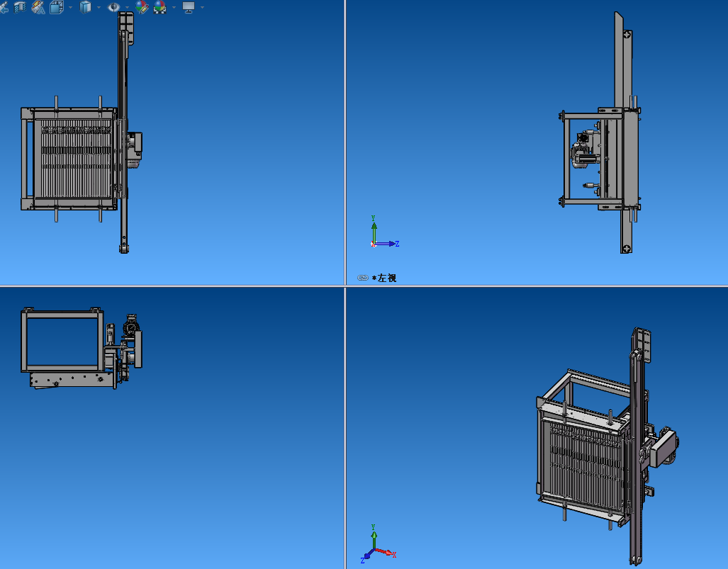Viewport: 728px width, 569px height.
Task: Open Edit Appearance color ball icon
Action: click(x=142, y=8)
